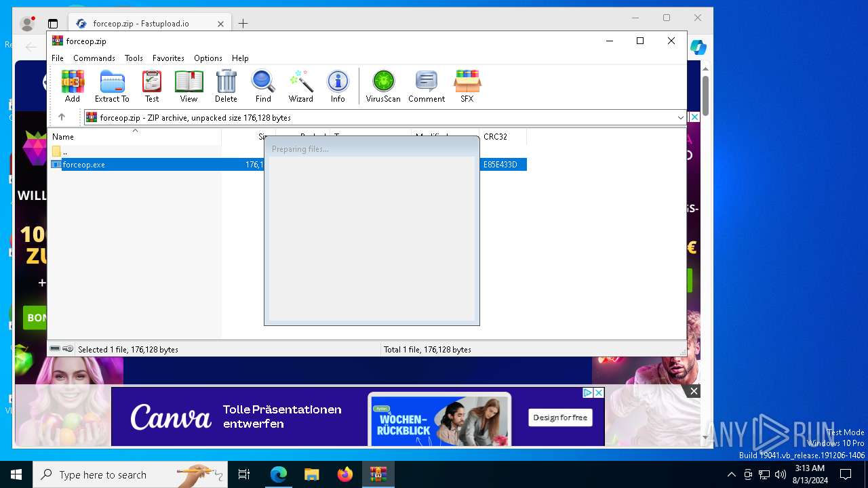The height and width of the screenshot is (488, 868).
Task: Show hidden system tray icons
Action: (731, 474)
